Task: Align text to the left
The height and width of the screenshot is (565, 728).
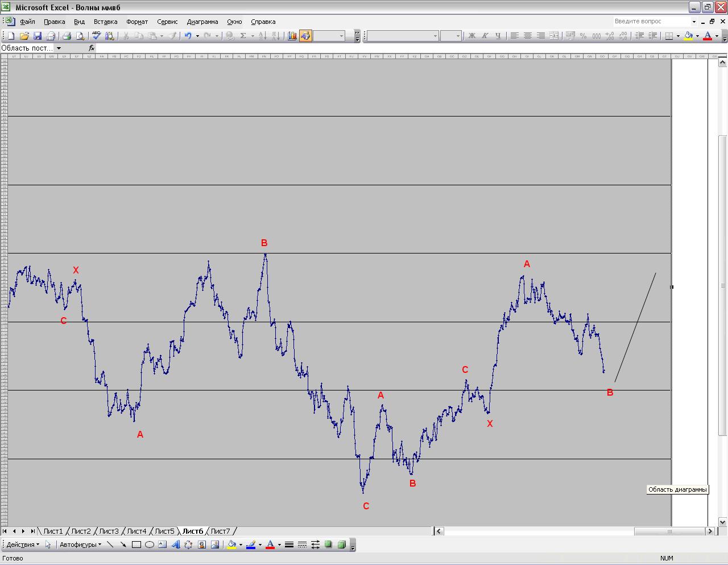Action: pyautogui.click(x=514, y=36)
